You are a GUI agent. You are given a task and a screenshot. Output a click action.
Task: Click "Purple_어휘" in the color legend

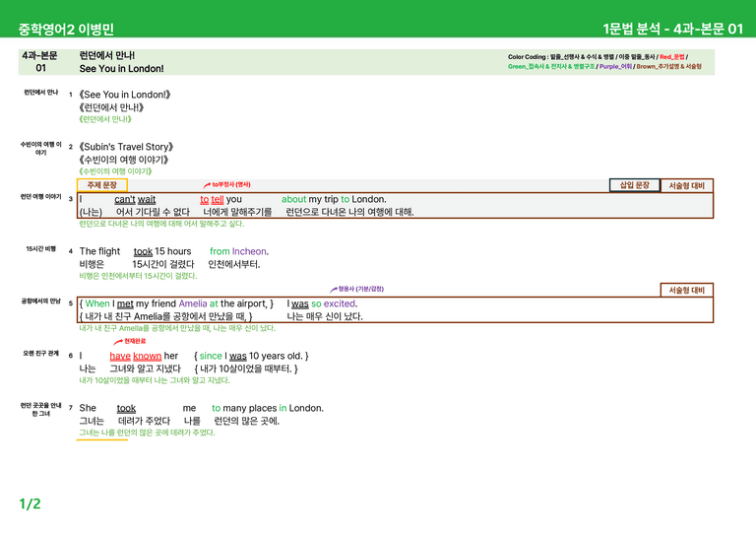615,67
